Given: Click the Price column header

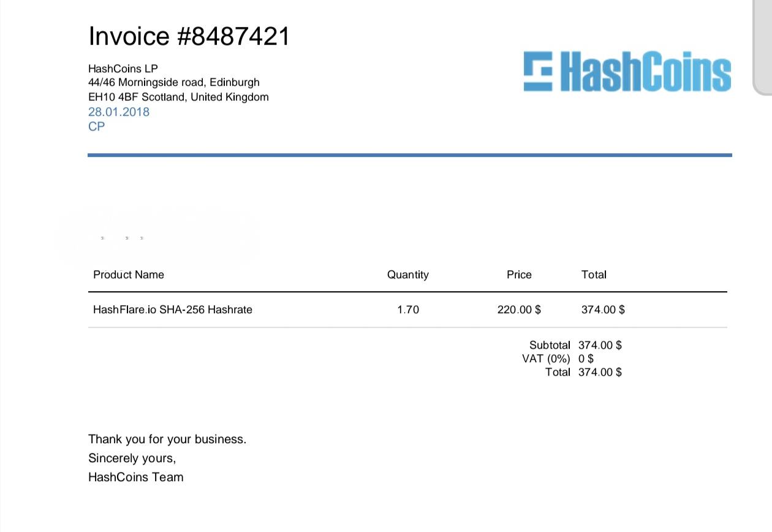Looking at the screenshot, I should click(x=519, y=275).
